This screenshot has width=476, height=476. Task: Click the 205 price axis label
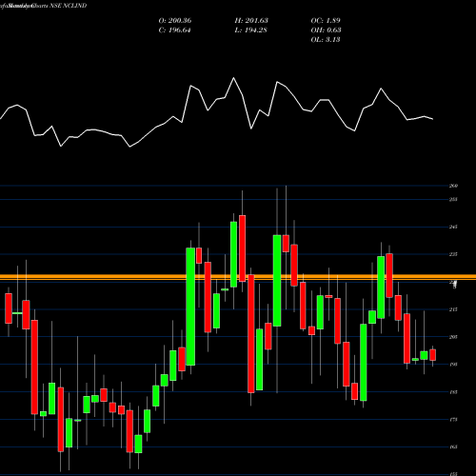tap(453, 337)
